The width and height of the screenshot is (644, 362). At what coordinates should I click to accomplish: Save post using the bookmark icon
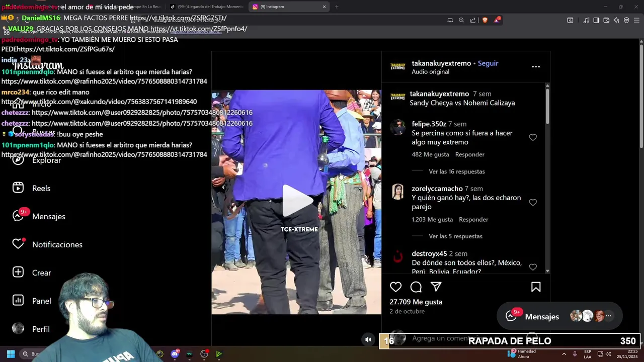536,287
